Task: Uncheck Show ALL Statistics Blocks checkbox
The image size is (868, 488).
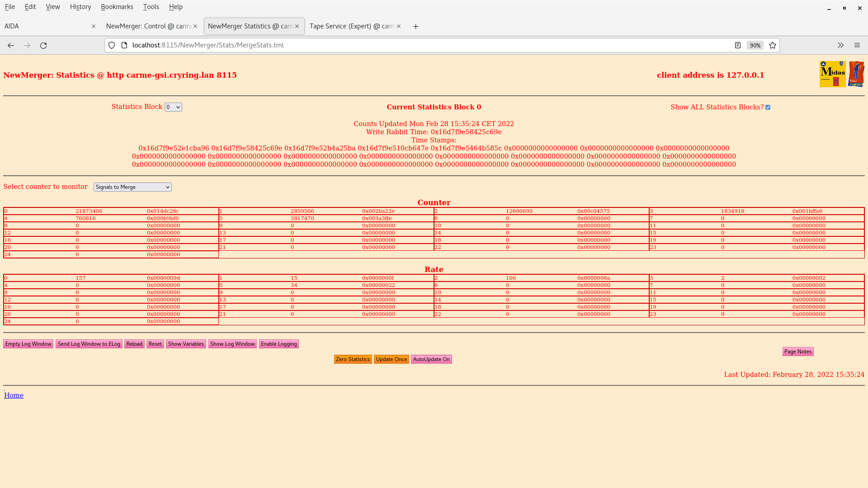Action: tap(768, 108)
